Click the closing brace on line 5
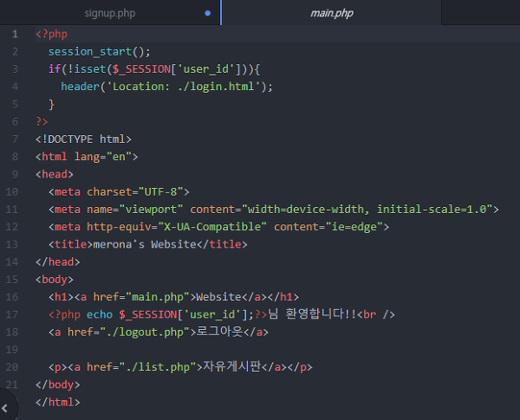Image resolution: width=520 pixels, height=420 pixels. coord(51,105)
